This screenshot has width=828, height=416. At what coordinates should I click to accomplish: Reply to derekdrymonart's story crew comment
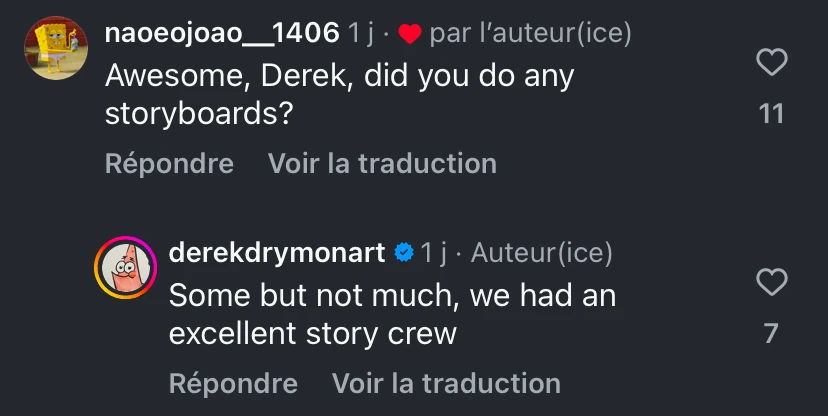[233, 383]
